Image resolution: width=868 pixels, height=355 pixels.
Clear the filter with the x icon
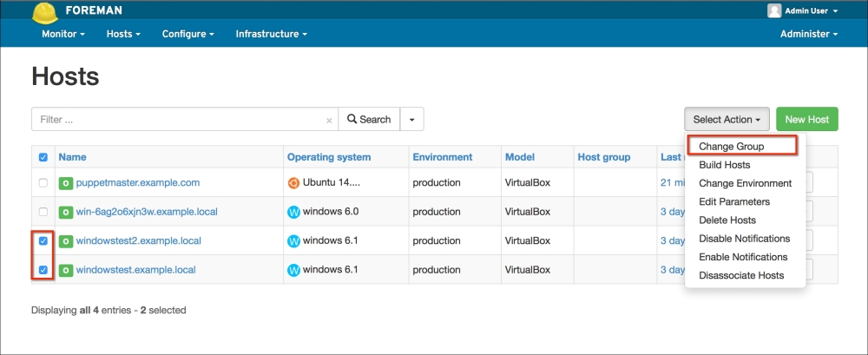point(329,121)
